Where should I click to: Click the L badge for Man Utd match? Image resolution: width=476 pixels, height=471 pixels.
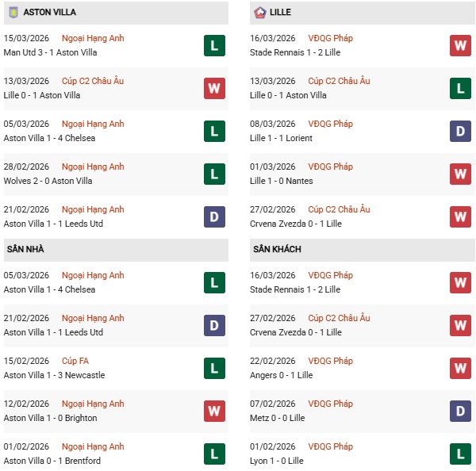click(x=214, y=45)
